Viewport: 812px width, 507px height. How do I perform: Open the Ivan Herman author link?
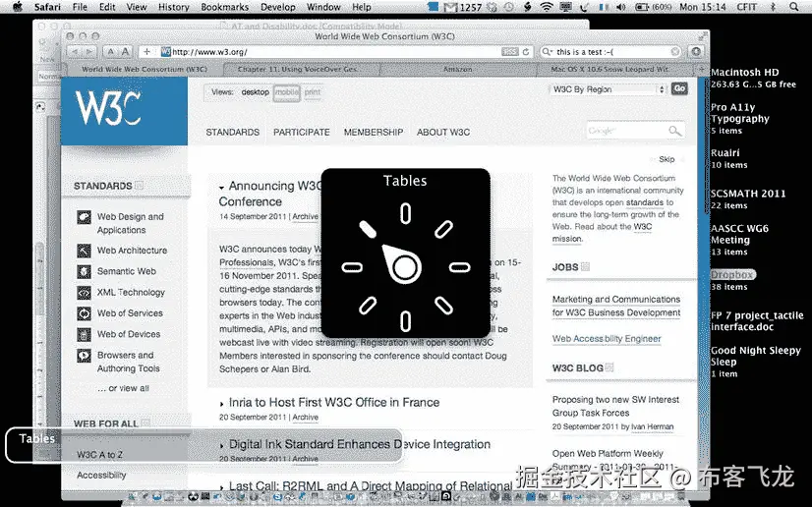[653, 426]
